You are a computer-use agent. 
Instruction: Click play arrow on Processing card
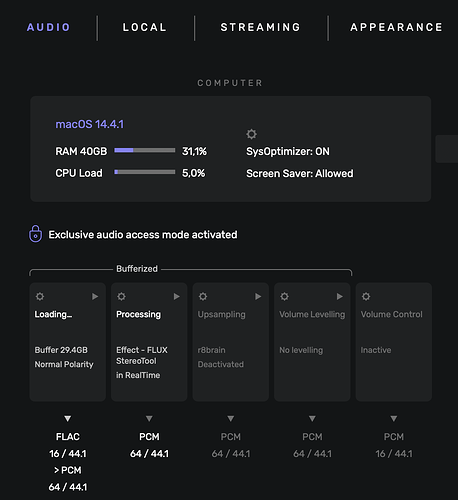coord(177,296)
